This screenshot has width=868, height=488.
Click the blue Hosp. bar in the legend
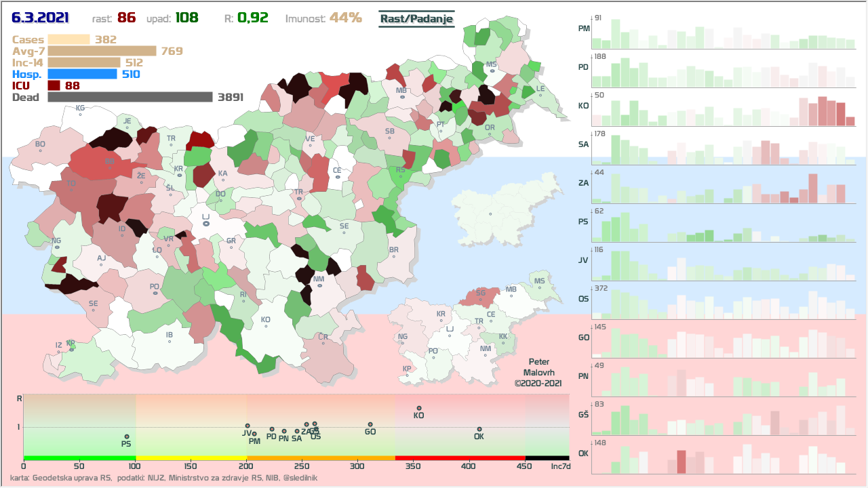(x=82, y=74)
